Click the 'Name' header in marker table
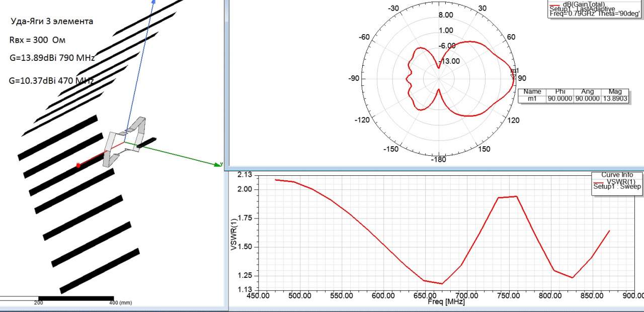 [x=532, y=92]
